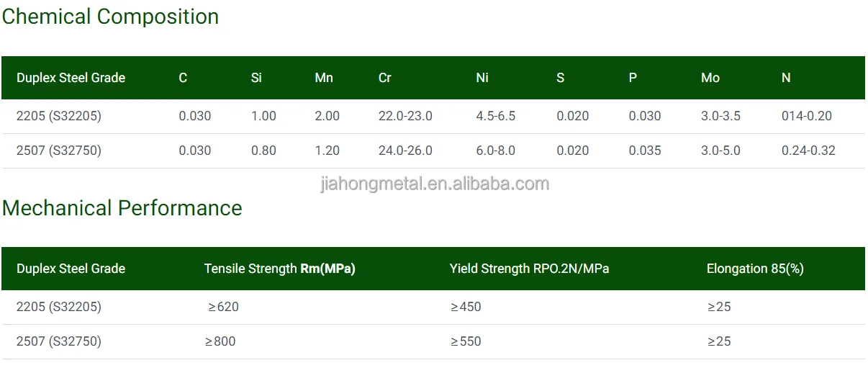Click the Chemical Composition heading
This screenshot has height=368, width=868.
coord(110,17)
